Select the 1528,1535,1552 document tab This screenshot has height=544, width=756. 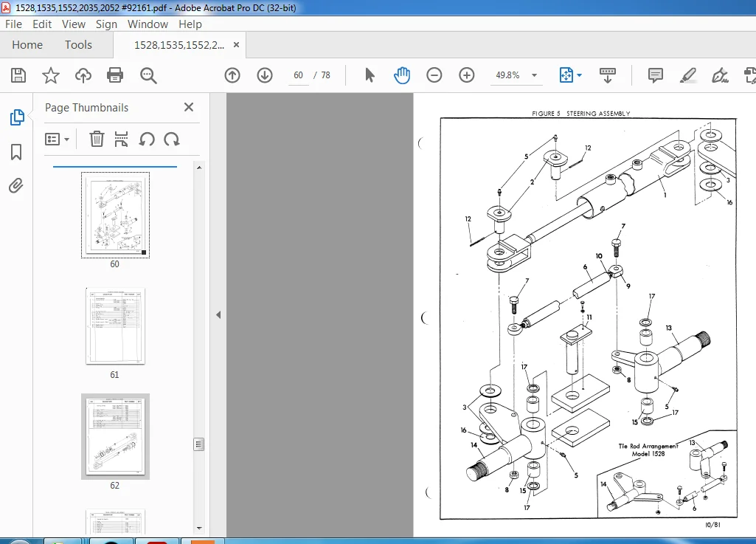[179, 45]
